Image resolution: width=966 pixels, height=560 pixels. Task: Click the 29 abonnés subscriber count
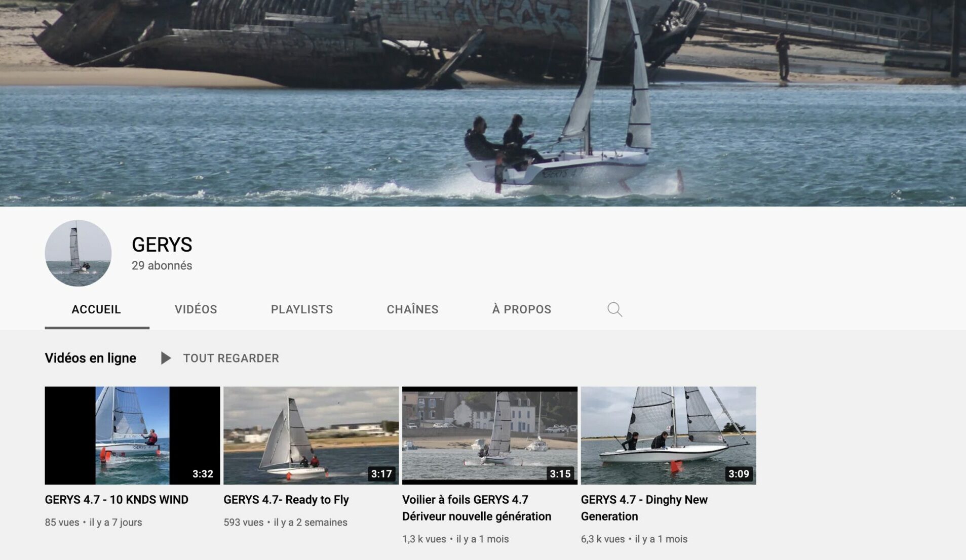pos(162,266)
